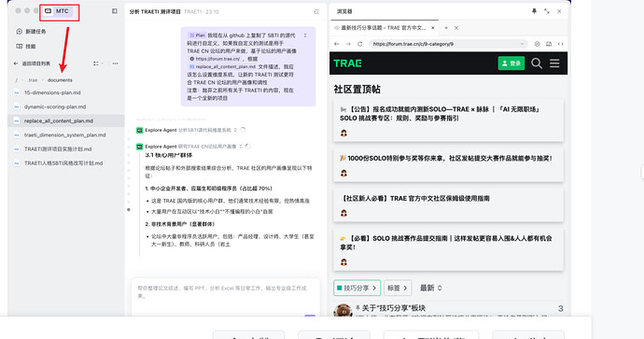Open the 1000份SOLO特别参与奖 pinned post

click(445, 158)
